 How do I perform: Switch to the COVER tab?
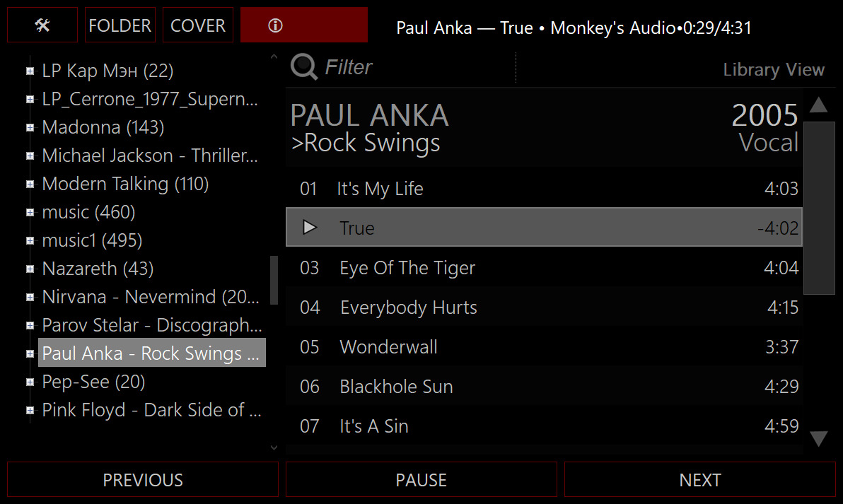pyautogui.click(x=197, y=25)
